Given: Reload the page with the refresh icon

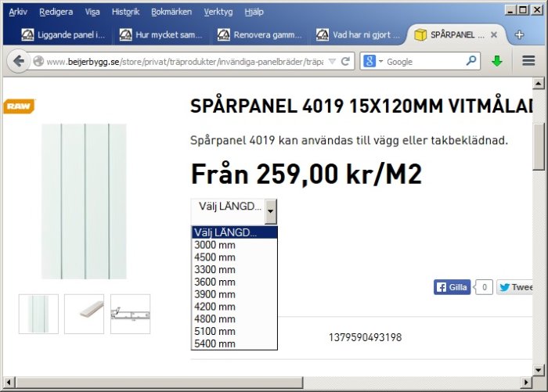Looking at the screenshot, I should (346, 62).
